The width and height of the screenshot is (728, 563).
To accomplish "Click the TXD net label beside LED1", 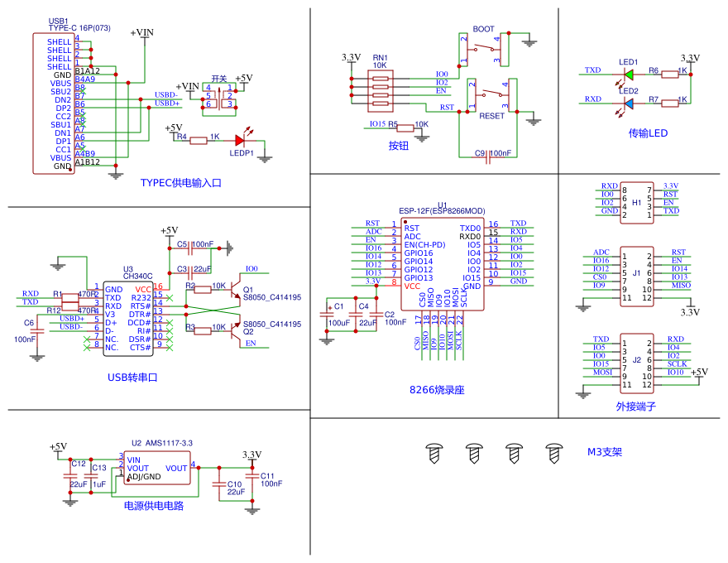I will (592, 70).
